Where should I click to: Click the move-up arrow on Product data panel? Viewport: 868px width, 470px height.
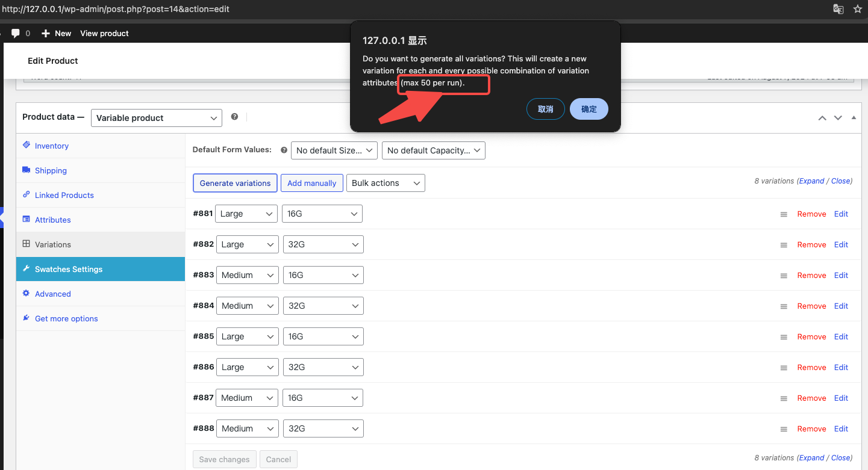[822, 118]
